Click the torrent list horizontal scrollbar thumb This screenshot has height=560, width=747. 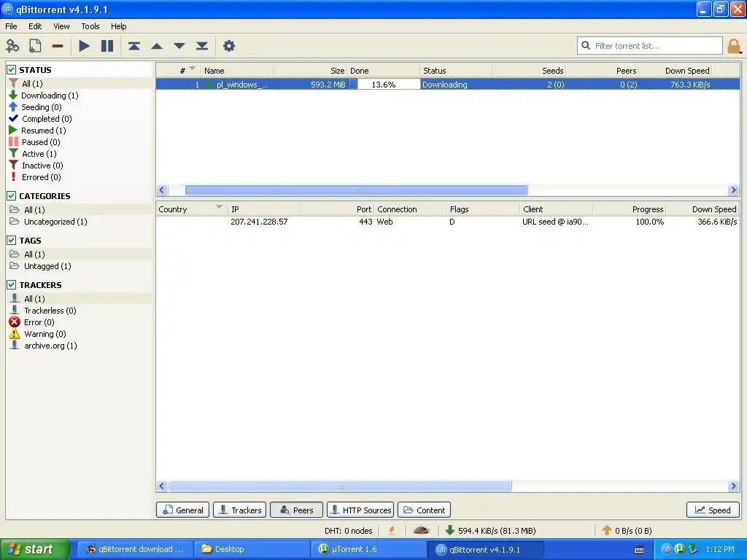(x=356, y=190)
